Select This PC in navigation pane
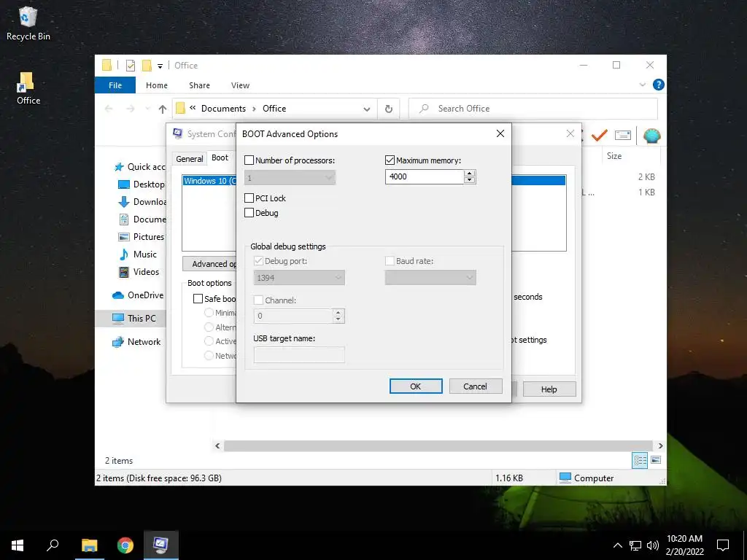 [134, 318]
